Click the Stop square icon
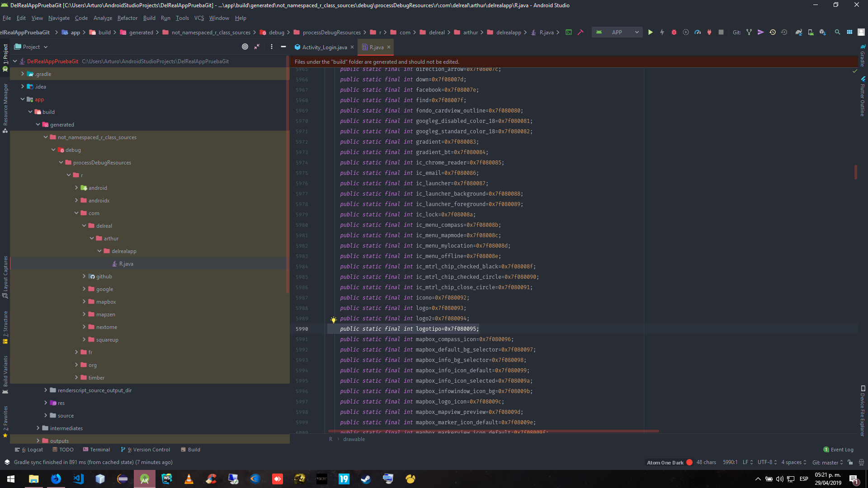The image size is (868, 488). (x=721, y=32)
